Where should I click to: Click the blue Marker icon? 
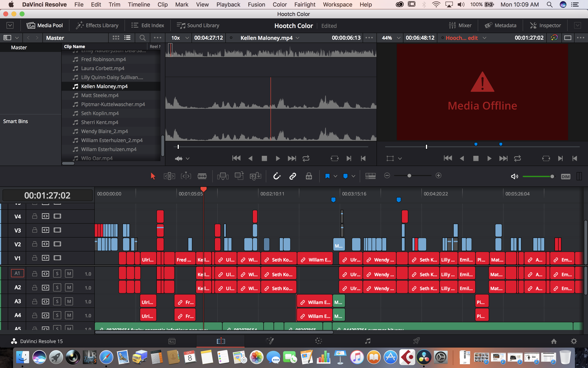coord(345,176)
